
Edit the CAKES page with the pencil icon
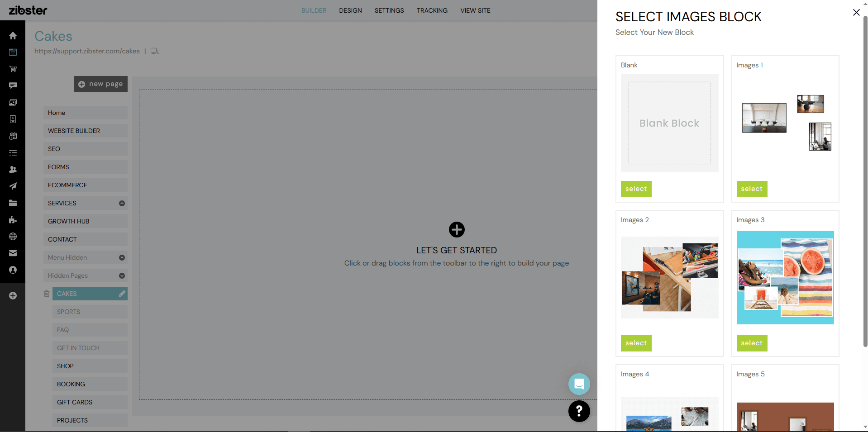pyautogui.click(x=122, y=294)
